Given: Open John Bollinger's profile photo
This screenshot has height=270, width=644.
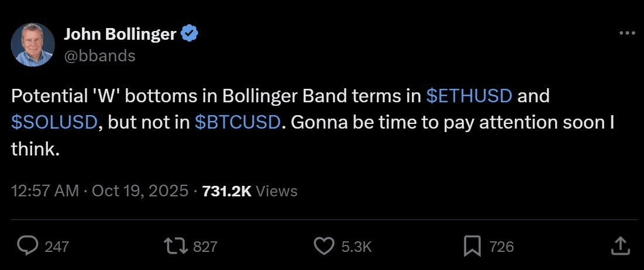Looking at the screenshot, I should pos(33,44).
